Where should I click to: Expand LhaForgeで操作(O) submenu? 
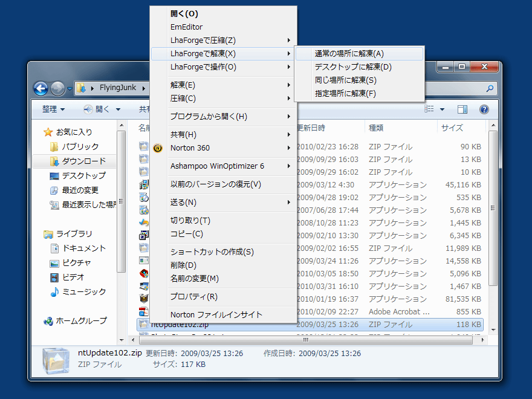coord(224,67)
